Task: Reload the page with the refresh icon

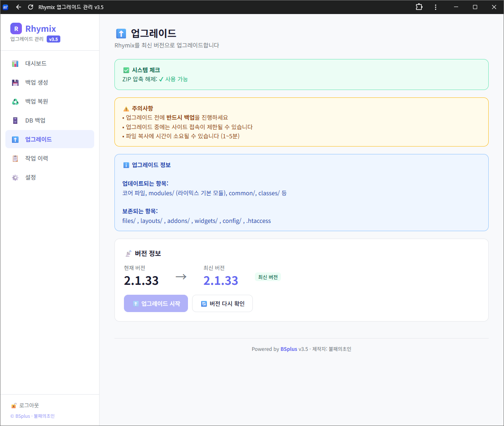Action: pos(31,7)
